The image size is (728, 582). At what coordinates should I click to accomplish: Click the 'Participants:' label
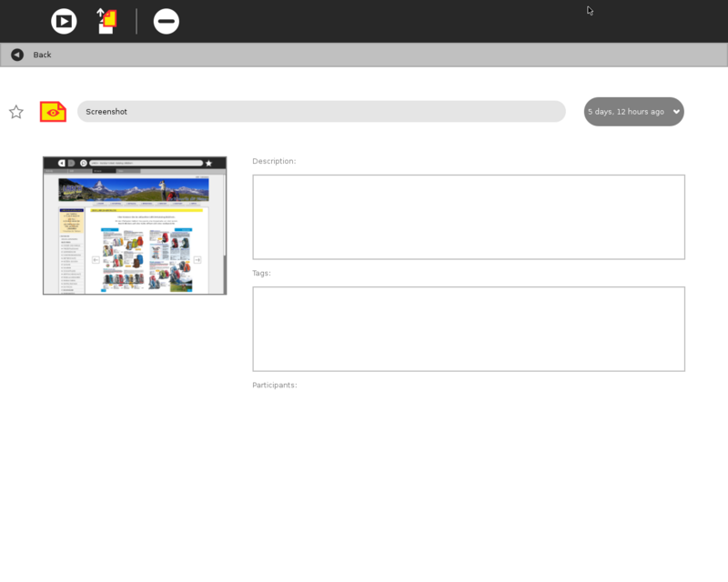pyautogui.click(x=274, y=385)
